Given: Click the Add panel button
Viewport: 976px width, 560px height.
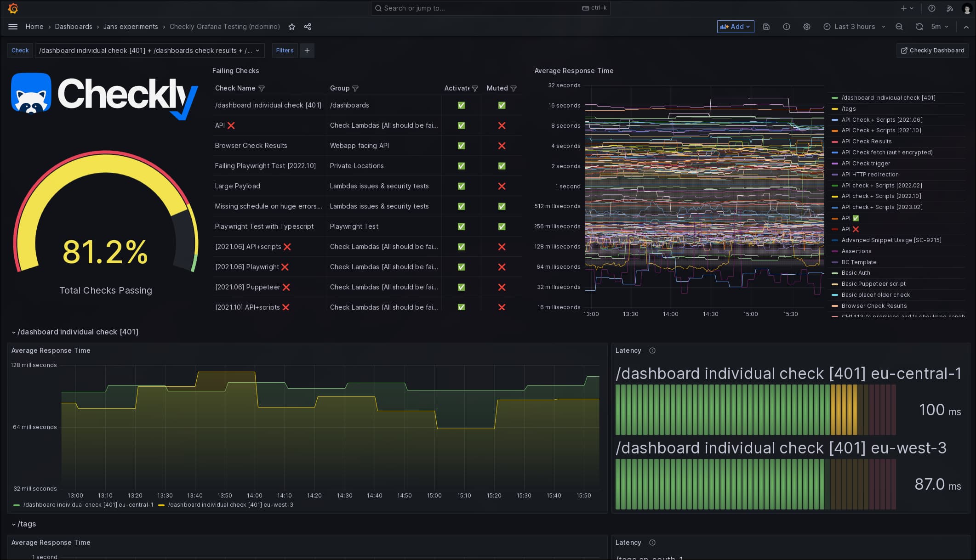Looking at the screenshot, I should [x=735, y=27].
